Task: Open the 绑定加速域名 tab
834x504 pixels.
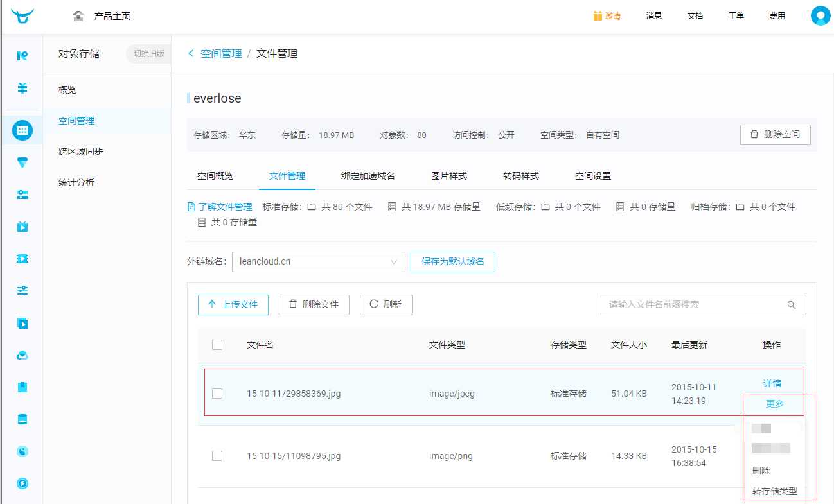Action: coord(368,176)
